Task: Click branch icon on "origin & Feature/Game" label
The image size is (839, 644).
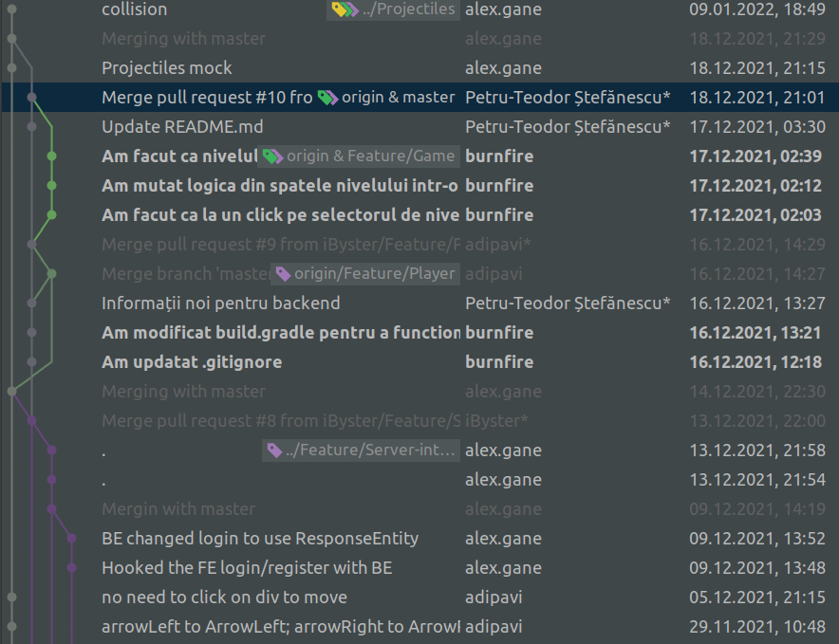Action: pos(274,156)
